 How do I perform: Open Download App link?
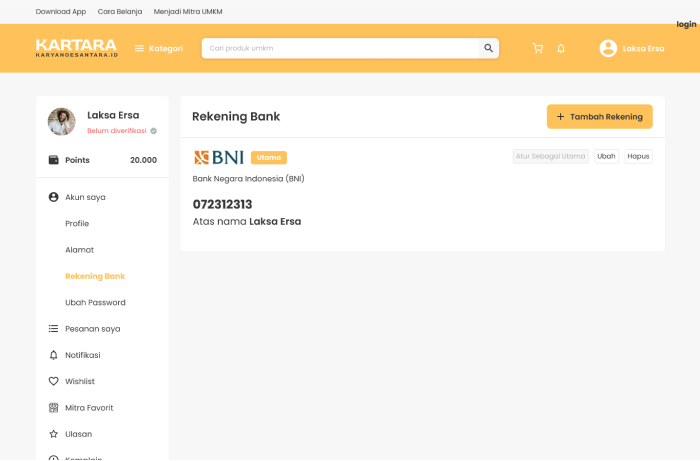coord(61,12)
